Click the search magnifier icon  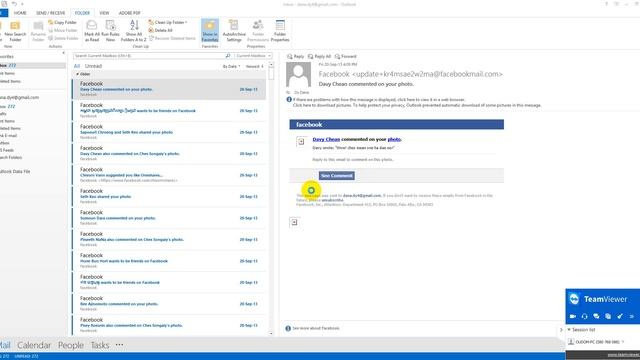click(228, 56)
